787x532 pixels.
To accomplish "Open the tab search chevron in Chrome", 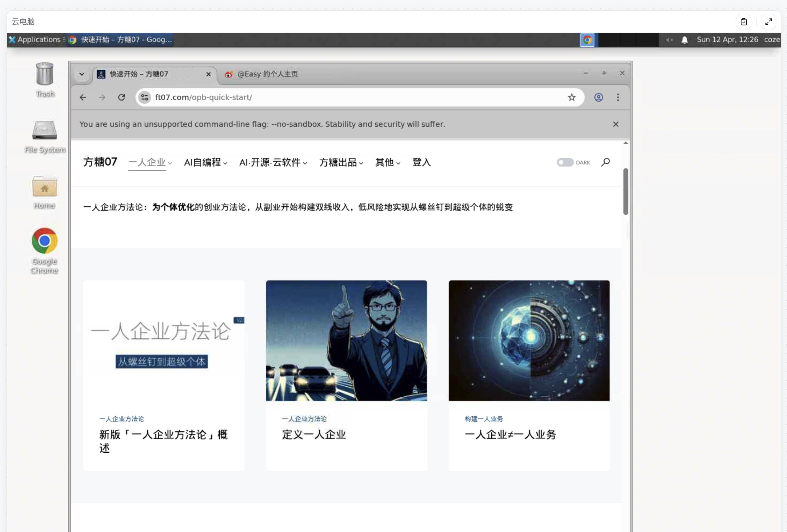I will tap(82, 74).
